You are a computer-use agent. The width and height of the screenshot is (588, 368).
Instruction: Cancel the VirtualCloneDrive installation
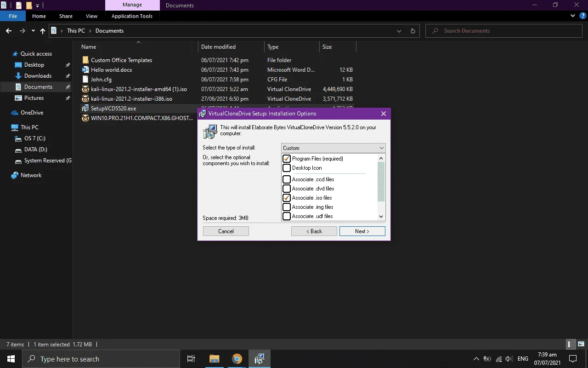coord(226,231)
